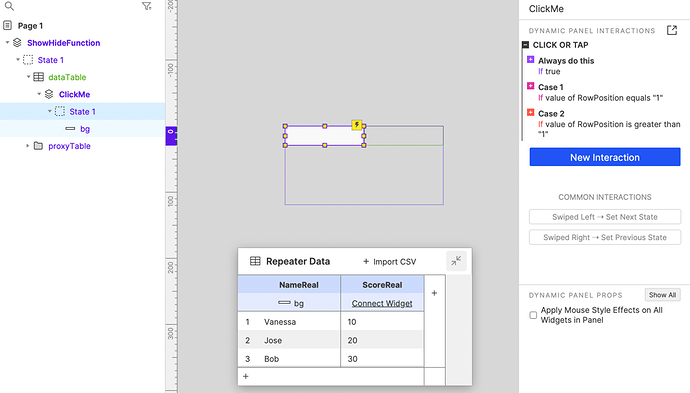Viewport: 690px width, 393px height.
Task: Add a column with the plus icon
Action: (x=434, y=293)
